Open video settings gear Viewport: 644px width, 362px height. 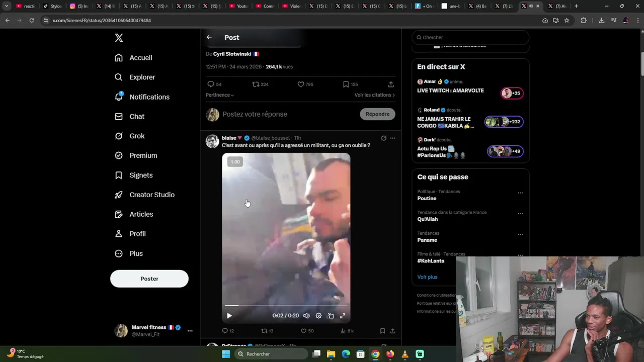click(318, 316)
